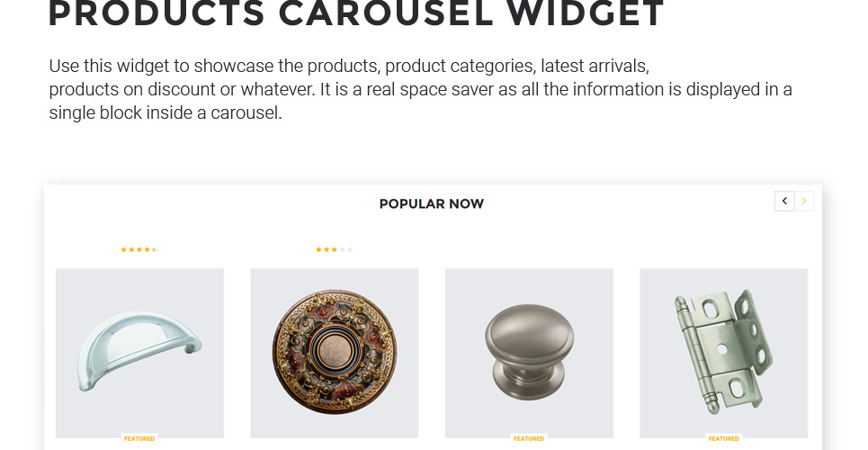Open the chrome cup pull handle product
Image resolution: width=868 pixels, height=450 pixels.
tap(139, 353)
